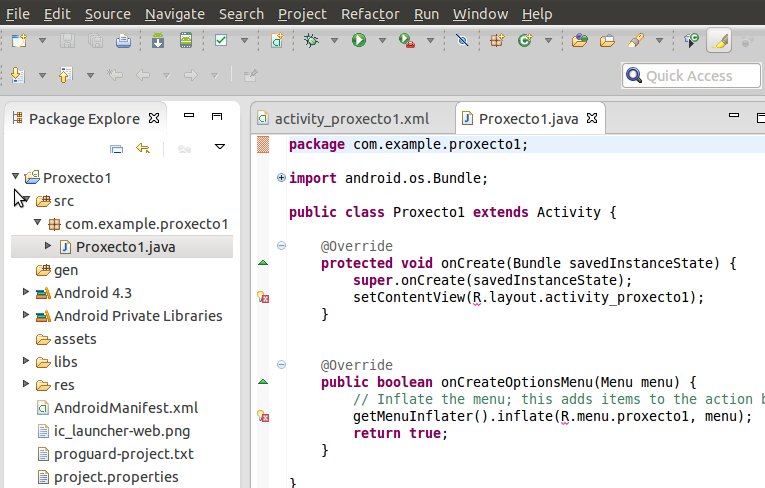Open the Android SDK Manager
The image size is (765, 488).
(158, 40)
